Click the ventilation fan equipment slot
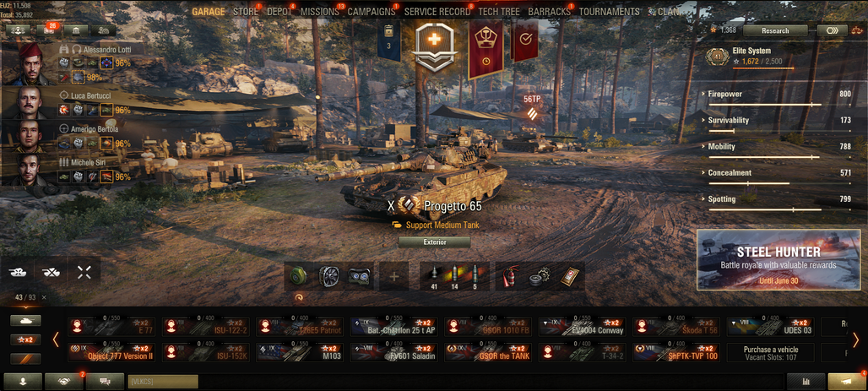 [329, 276]
